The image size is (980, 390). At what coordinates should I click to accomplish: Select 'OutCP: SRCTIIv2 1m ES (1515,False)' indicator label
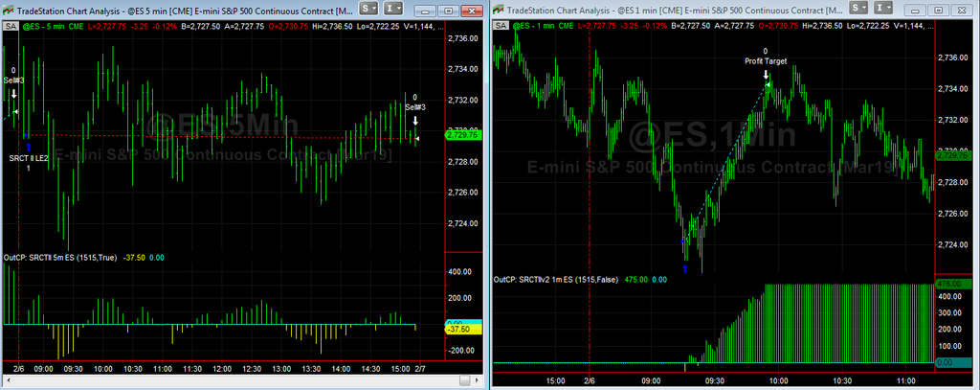point(555,280)
